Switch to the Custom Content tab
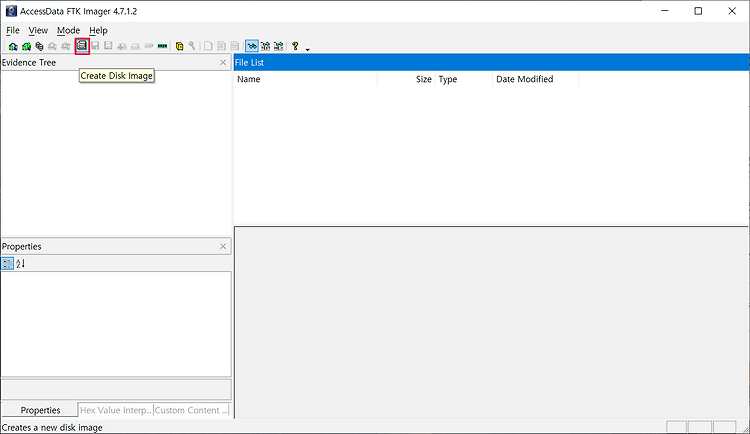Viewport: 750px width, 434px height. click(x=191, y=410)
